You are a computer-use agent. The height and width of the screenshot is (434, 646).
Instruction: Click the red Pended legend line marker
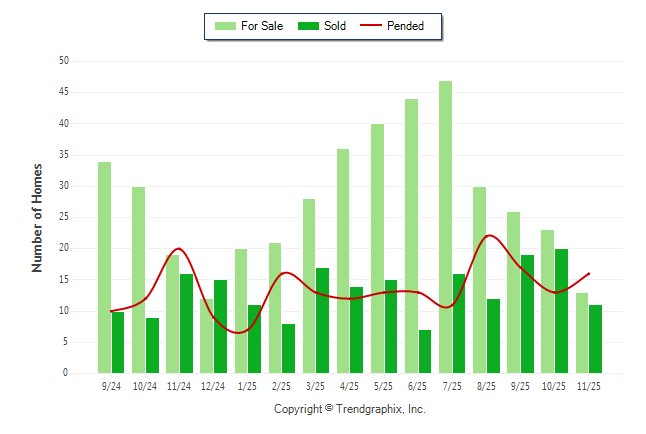[x=372, y=26]
